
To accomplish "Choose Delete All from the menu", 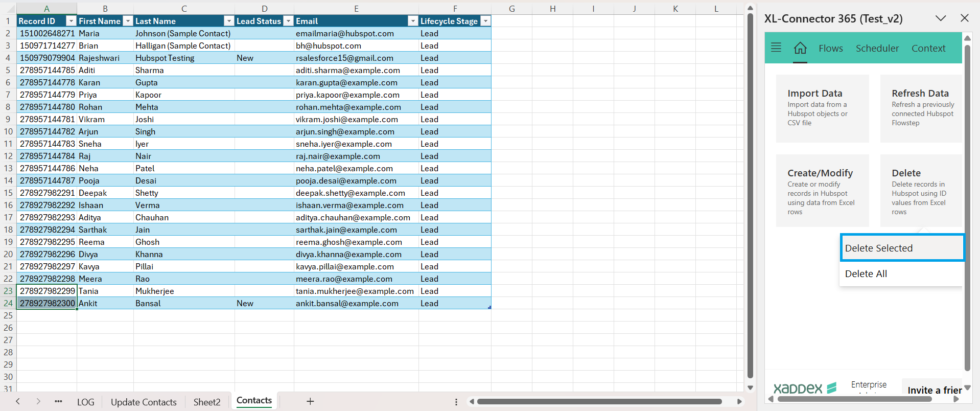I will (902, 273).
